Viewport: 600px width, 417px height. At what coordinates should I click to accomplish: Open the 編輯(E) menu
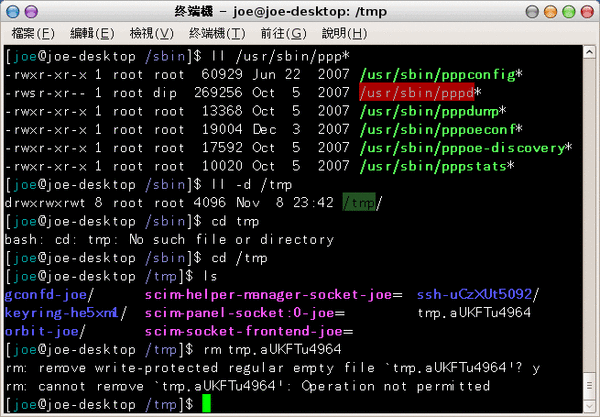pos(92,34)
